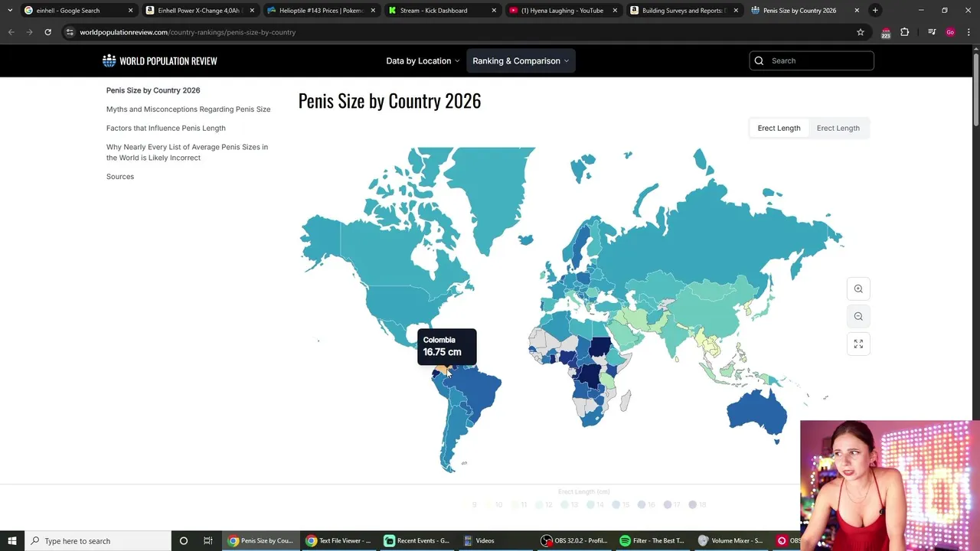This screenshot has width=980, height=551.
Task: Open Task View in the taskbar
Action: [207, 540]
